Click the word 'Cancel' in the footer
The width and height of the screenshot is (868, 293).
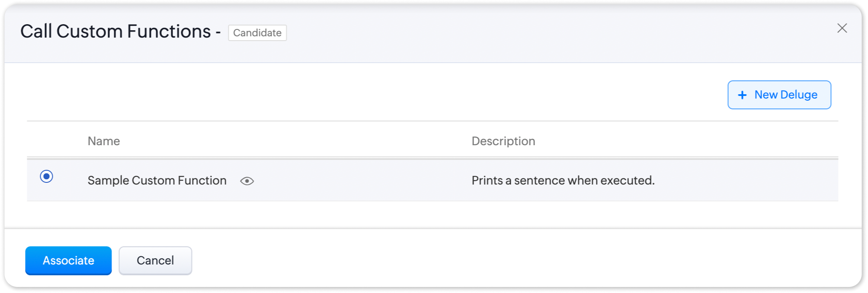[x=155, y=261]
